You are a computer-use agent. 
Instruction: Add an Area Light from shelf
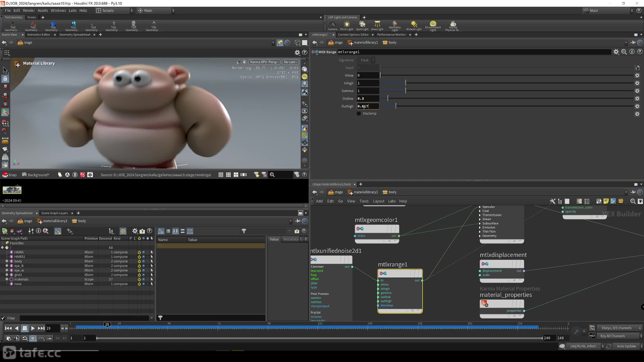click(377, 26)
